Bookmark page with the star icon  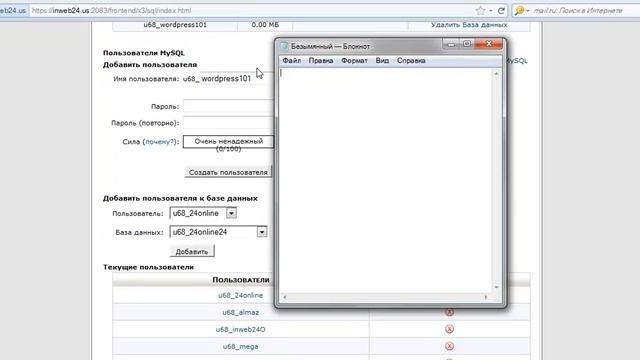tap(480, 11)
